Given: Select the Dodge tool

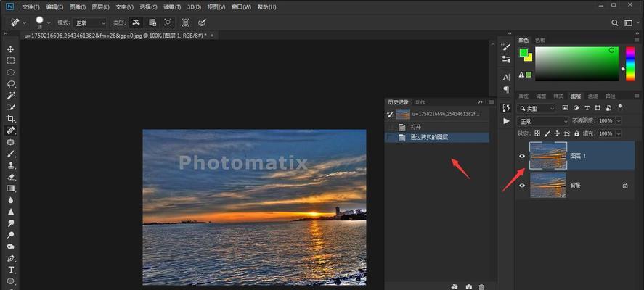Looking at the screenshot, I should point(11,235).
